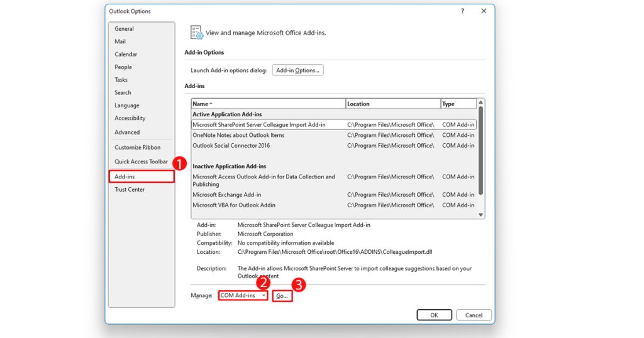Sort add-ins by Name column header
Image resolution: width=644 pixels, height=338 pixels.
(269, 104)
